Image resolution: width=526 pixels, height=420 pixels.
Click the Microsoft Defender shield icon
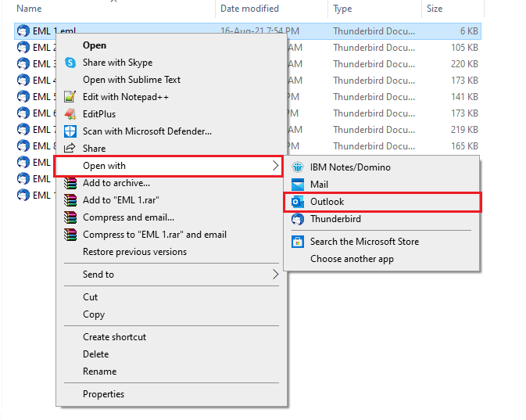[x=70, y=131]
